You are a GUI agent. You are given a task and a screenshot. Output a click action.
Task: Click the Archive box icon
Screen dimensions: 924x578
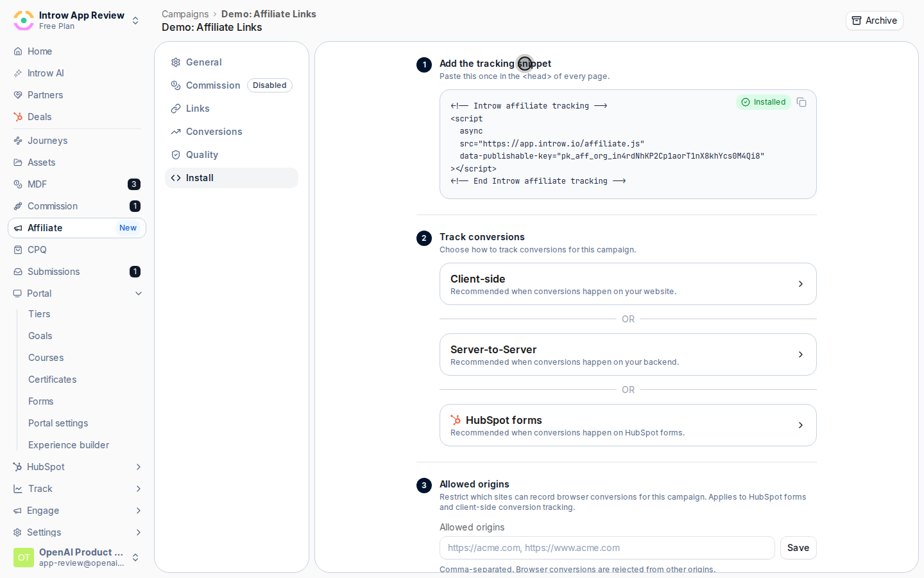point(857,21)
